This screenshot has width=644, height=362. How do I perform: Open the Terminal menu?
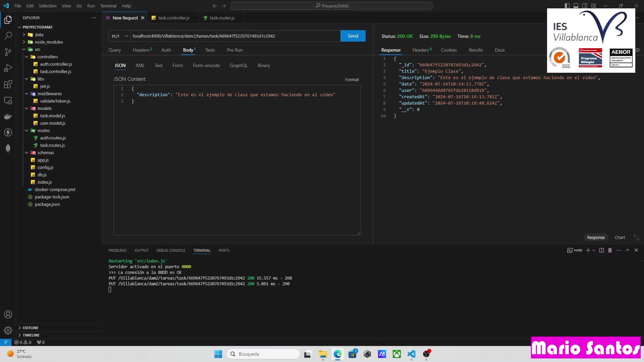108,6
